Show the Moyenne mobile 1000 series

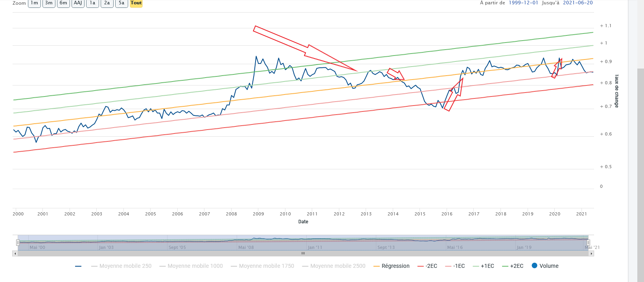[x=191, y=266]
